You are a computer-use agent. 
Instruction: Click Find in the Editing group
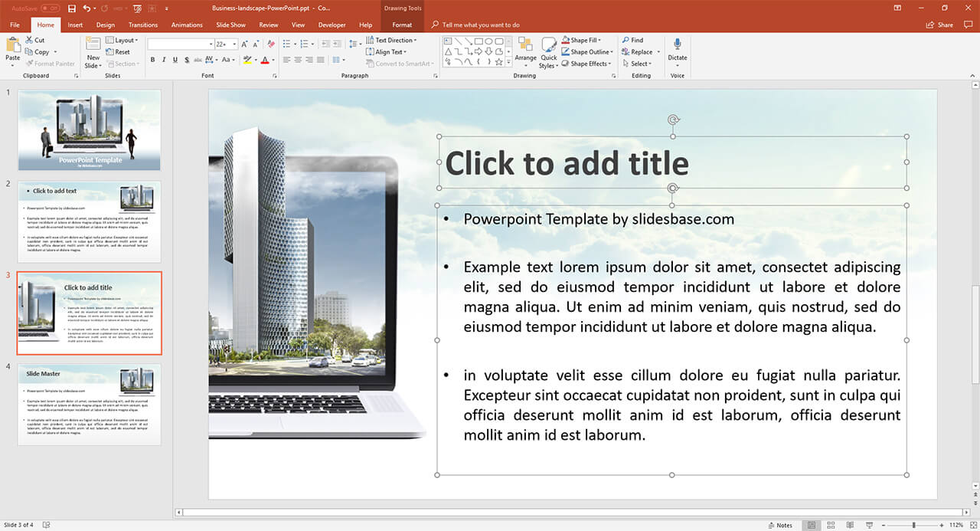tap(632, 40)
